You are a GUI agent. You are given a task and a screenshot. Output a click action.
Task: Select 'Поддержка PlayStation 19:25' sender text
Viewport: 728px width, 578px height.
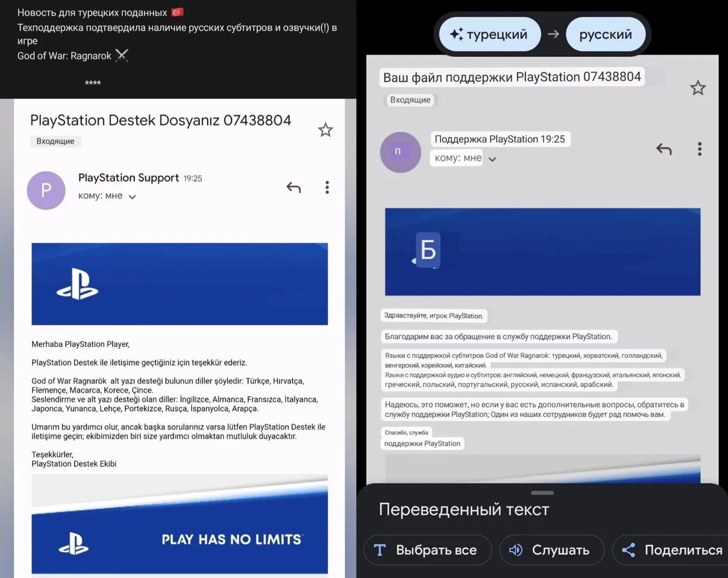(x=500, y=139)
